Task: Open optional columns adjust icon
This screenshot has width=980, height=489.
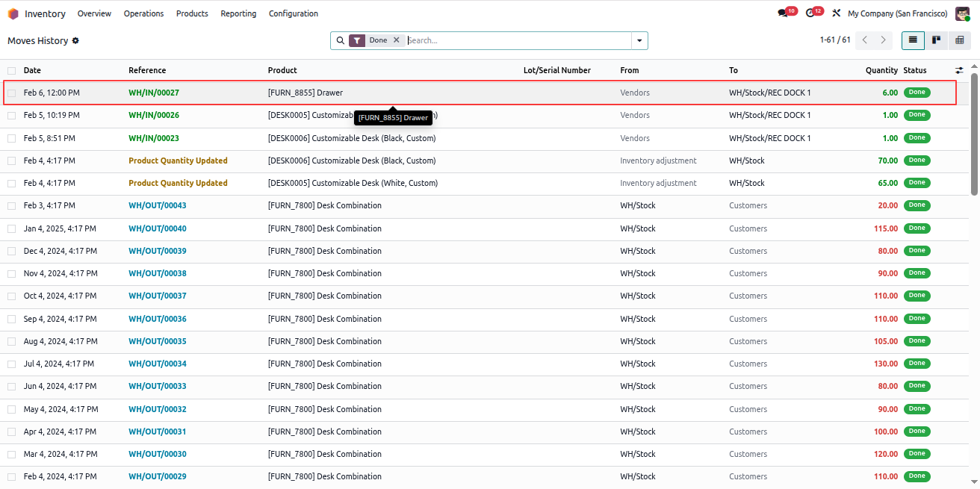Action: pos(959,70)
